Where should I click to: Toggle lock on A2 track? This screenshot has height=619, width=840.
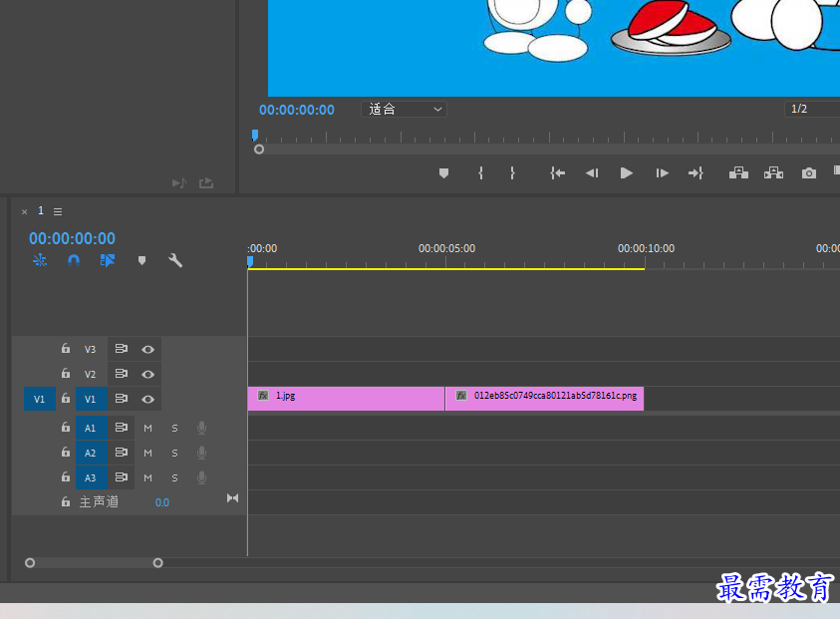(66, 452)
